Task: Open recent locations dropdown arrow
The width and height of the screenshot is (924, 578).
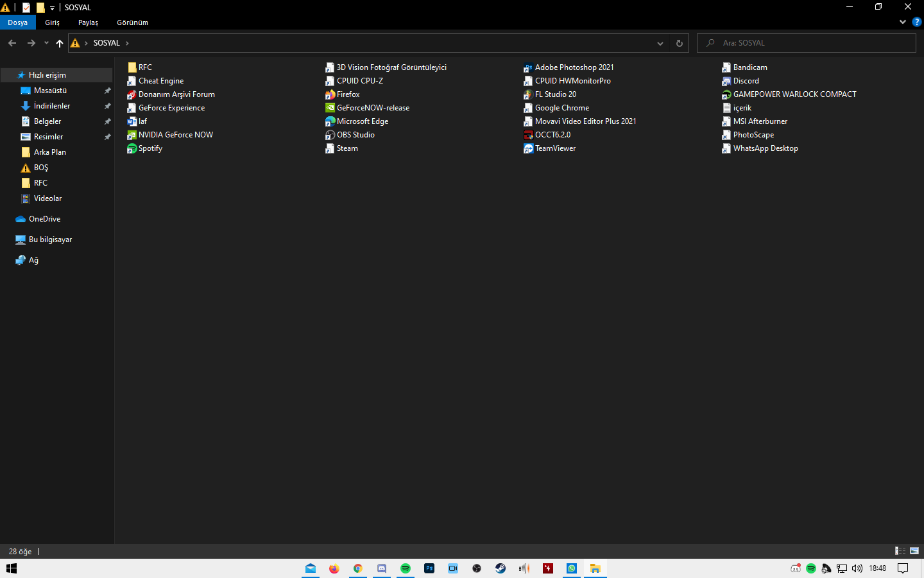Action: 46,43
